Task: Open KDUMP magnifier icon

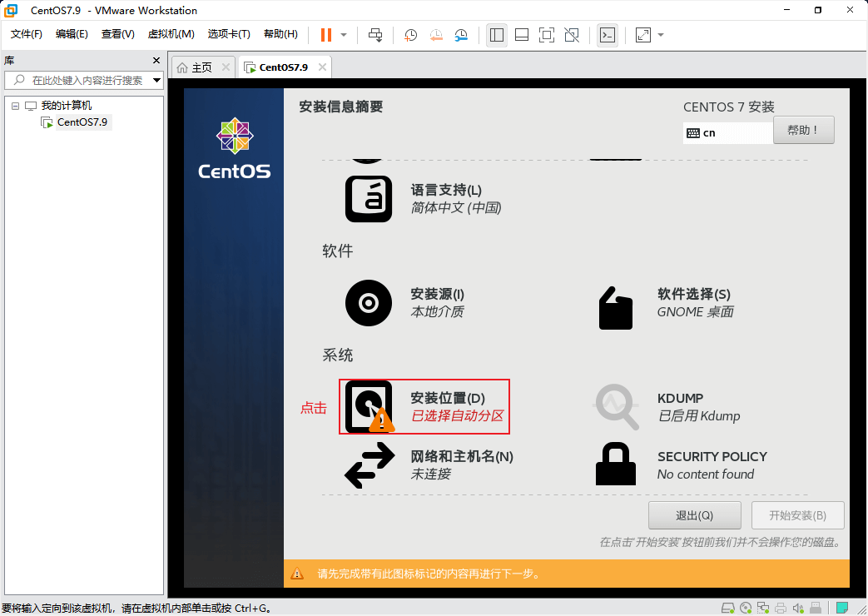Action: [x=616, y=406]
